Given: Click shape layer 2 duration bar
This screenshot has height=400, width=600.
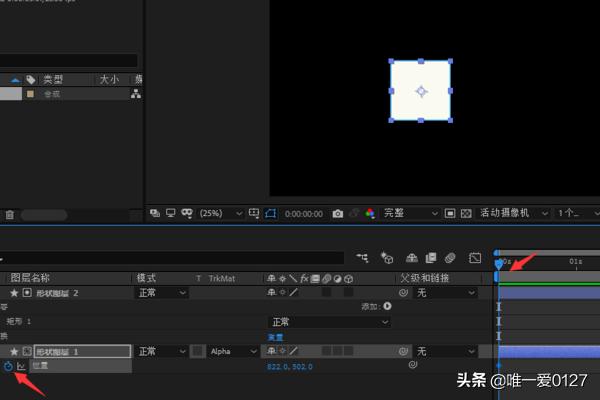Looking at the screenshot, I should click(549, 293).
